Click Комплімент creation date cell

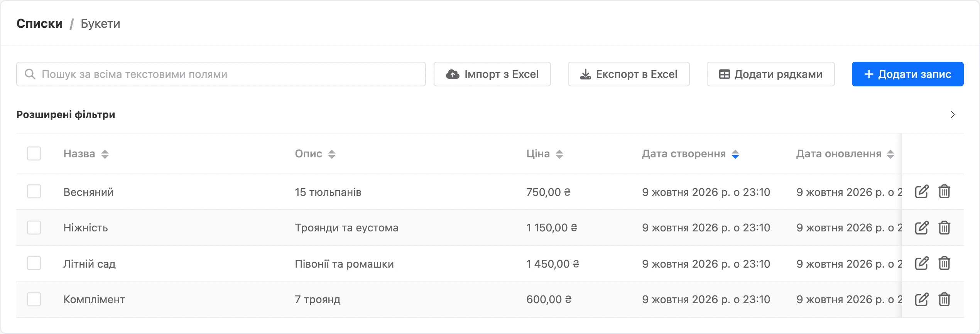pos(706,299)
